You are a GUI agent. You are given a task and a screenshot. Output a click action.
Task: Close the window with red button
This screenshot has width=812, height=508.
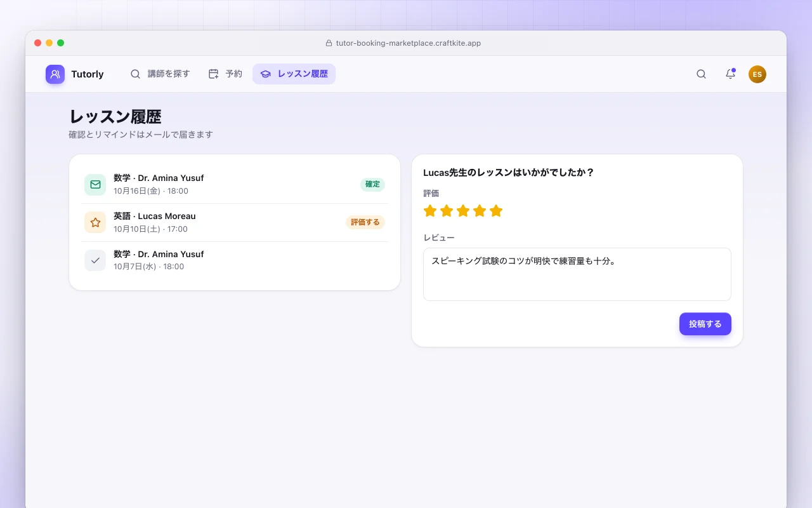tap(38, 43)
